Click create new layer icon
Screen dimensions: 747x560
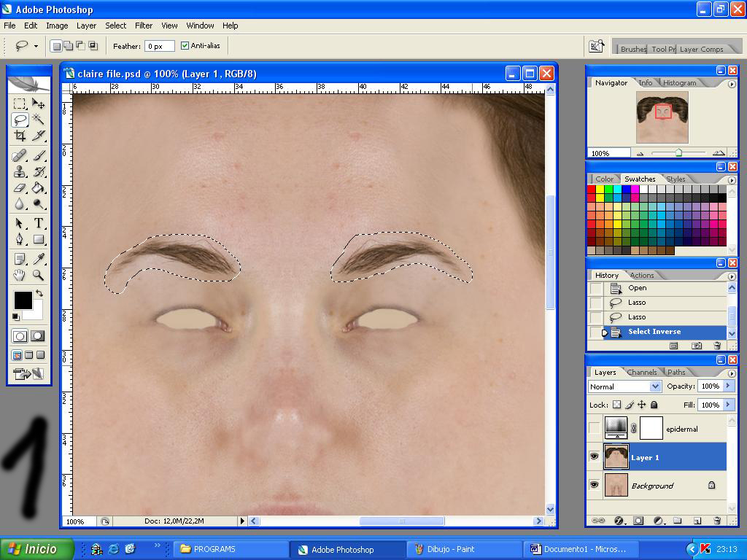697,521
